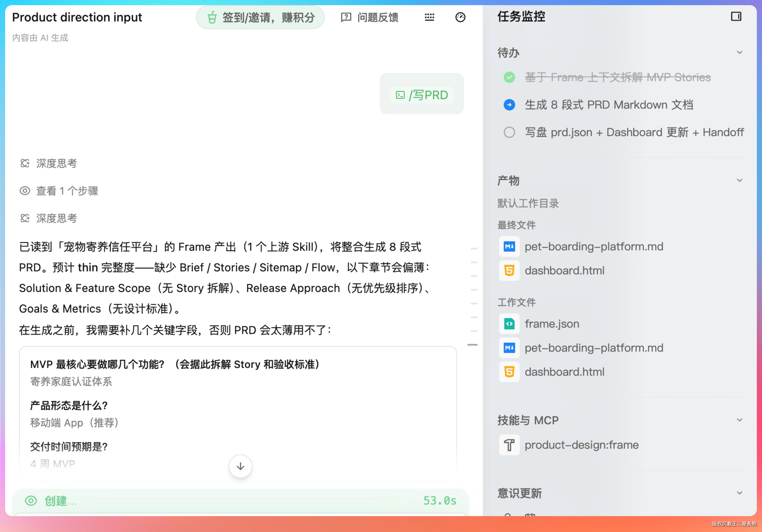
Task: Collapse the 技能与 MCP section chevron
Action: [739, 420]
